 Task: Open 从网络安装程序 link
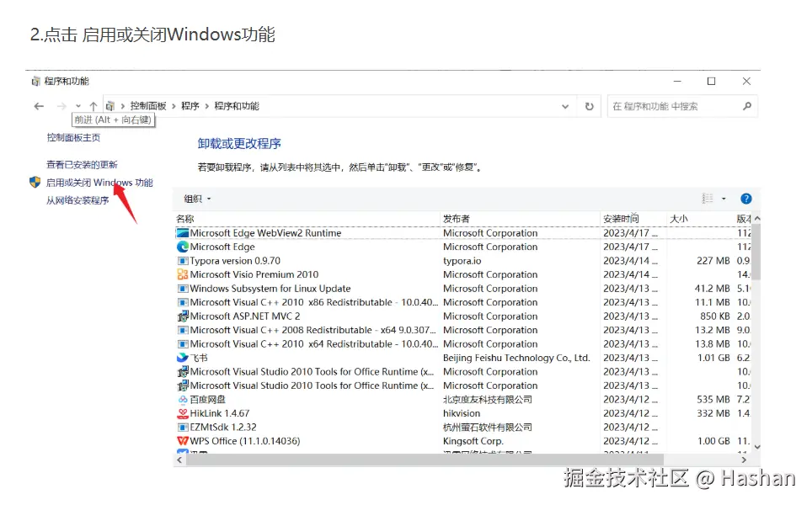pyautogui.click(x=77, y=200)
